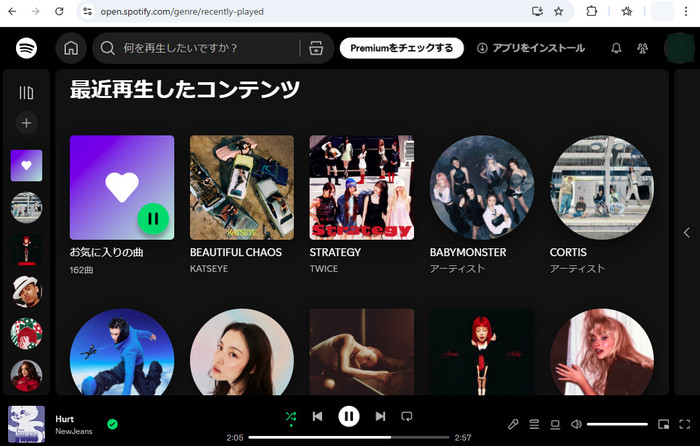Expand Your Library sidebar
Viewport: 700px width, 446px height.
tap(26, 92)
